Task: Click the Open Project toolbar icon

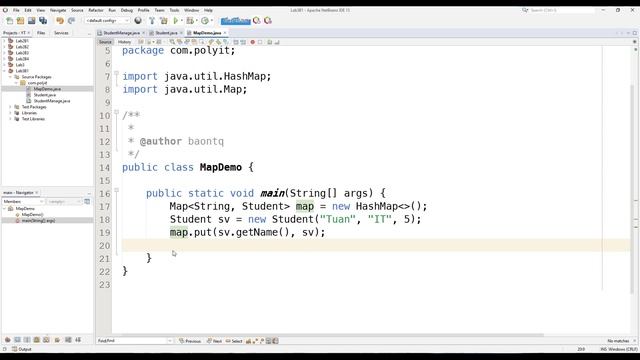Action: [x=31, y=20]
